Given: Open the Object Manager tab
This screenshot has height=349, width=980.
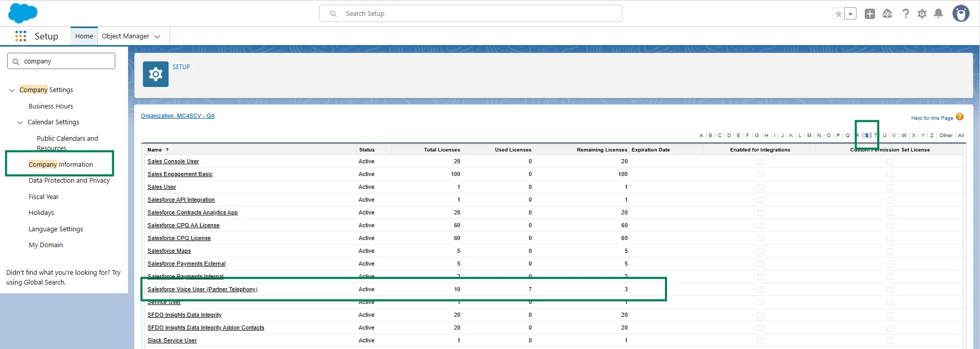Looking at the screenshot, I should click(x=126, y=36).
